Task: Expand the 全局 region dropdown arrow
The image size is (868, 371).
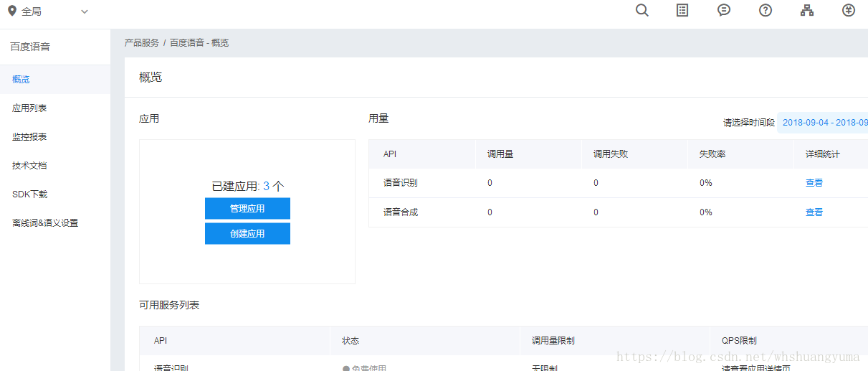Action: [85, 11]
